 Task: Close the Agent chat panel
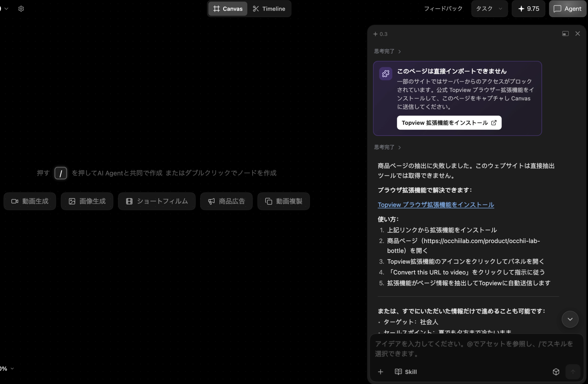(578, 34)
